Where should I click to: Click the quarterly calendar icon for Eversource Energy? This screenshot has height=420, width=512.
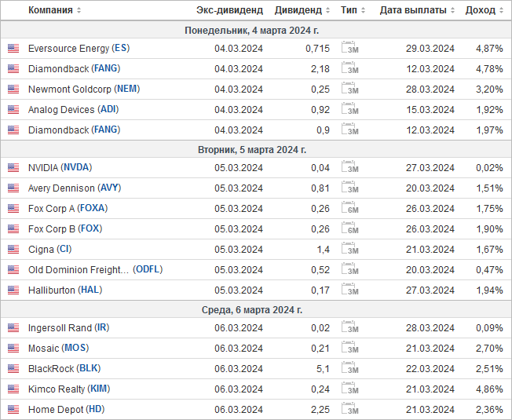click(349, 47)
